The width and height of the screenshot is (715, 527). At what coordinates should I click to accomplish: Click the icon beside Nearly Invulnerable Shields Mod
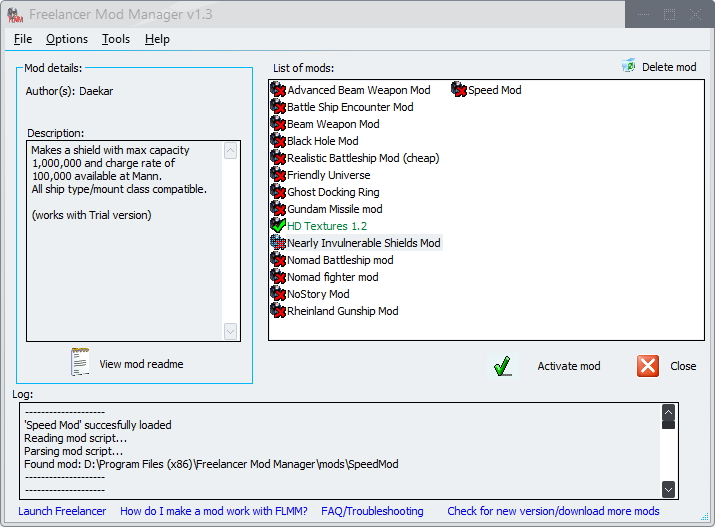[278, 243]
